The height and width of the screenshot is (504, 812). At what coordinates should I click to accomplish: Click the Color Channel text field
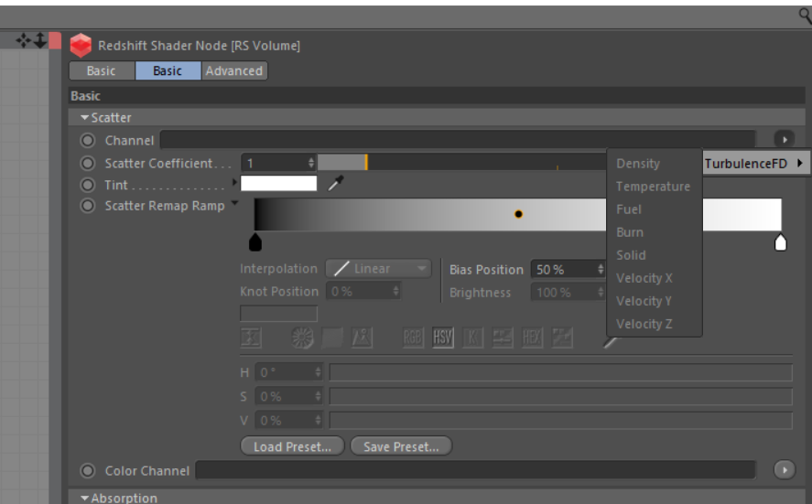click(x=475, y=470)
